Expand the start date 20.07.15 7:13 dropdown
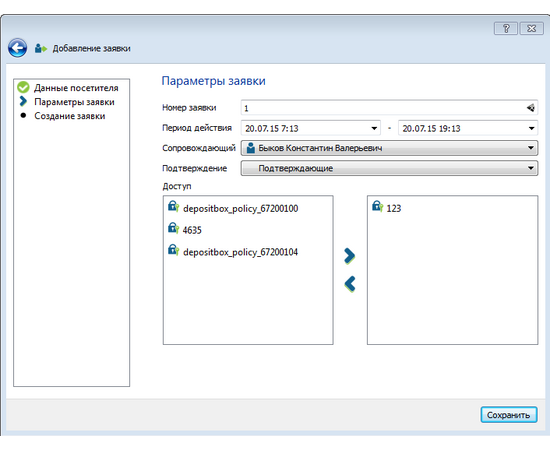 point(374,128)
